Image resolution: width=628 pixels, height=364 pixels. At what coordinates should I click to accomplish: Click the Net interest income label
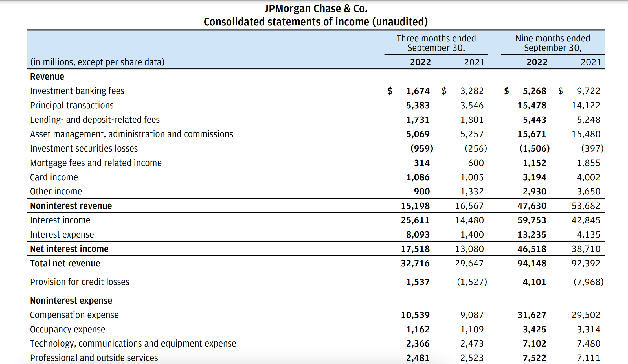(x=69, y=249)
